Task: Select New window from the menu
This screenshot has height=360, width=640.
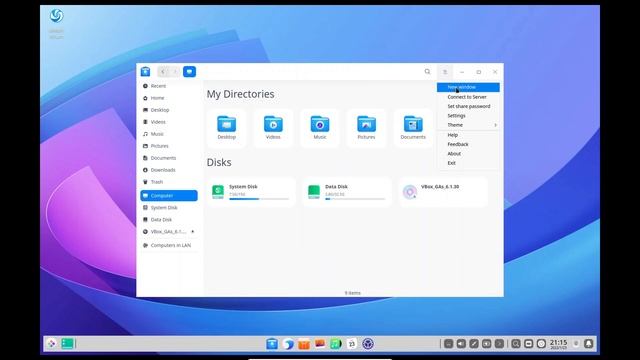Action: (468, 87)
